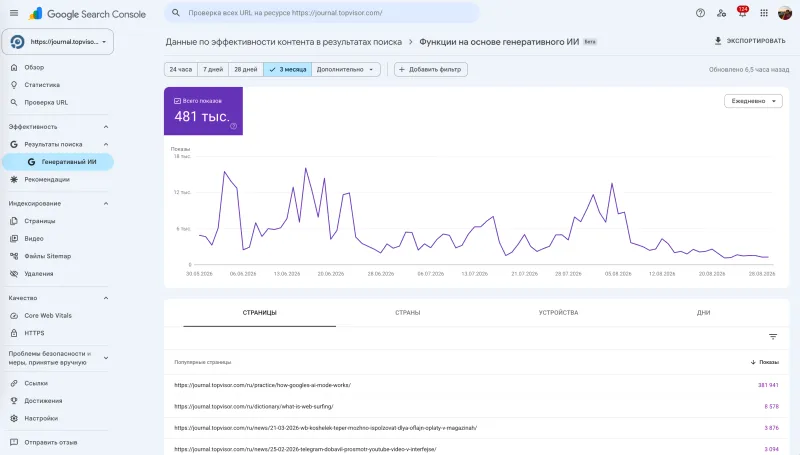Click the Добавить фильтр button
The width and height of the screenshot is (800, 455).
[x=431, y=69]
